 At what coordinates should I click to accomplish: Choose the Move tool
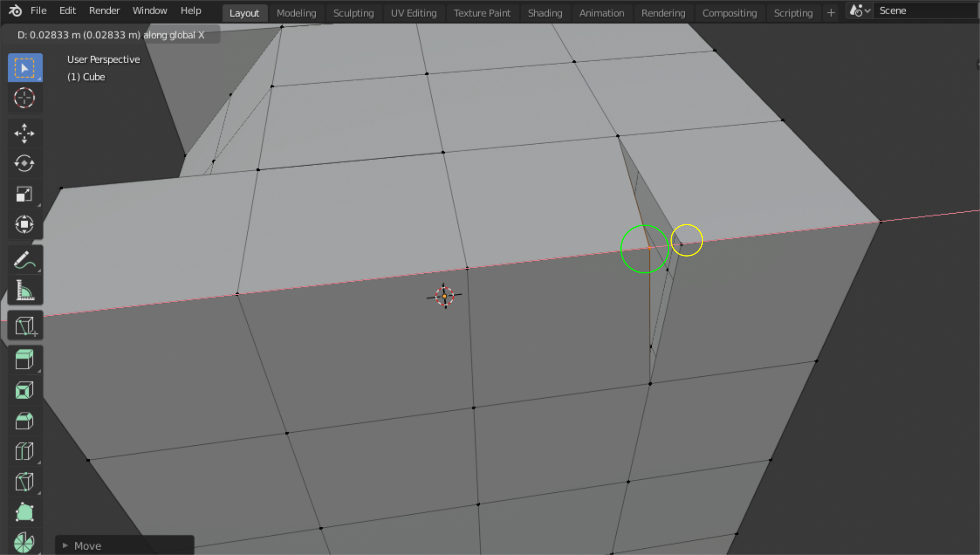pos(24,134)
